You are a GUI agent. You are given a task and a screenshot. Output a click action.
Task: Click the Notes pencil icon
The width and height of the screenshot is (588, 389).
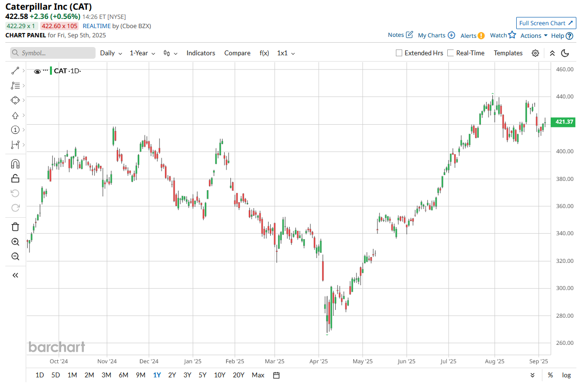tap(409, 35)
